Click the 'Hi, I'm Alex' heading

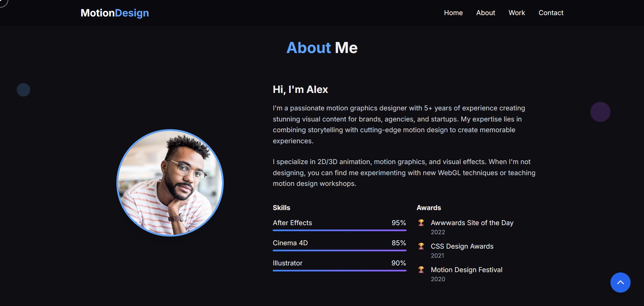300,90
